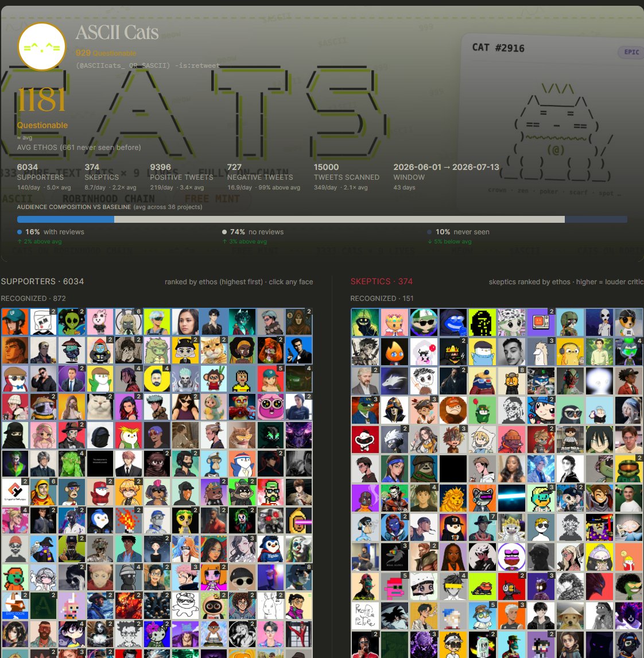This screenshot has height=658, width=644.
Task: Open the CryptoTelugu logo supporter avatar
Action: coord(15,492)
